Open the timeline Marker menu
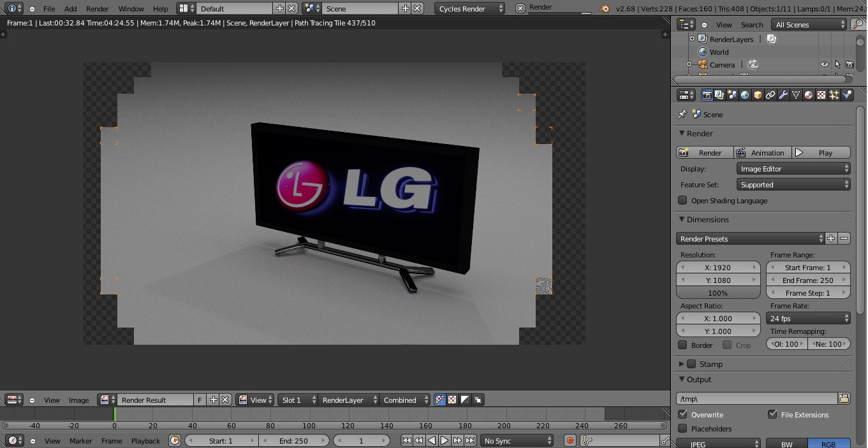This screenshot has width=868, height=448. [x=81, y=440]
